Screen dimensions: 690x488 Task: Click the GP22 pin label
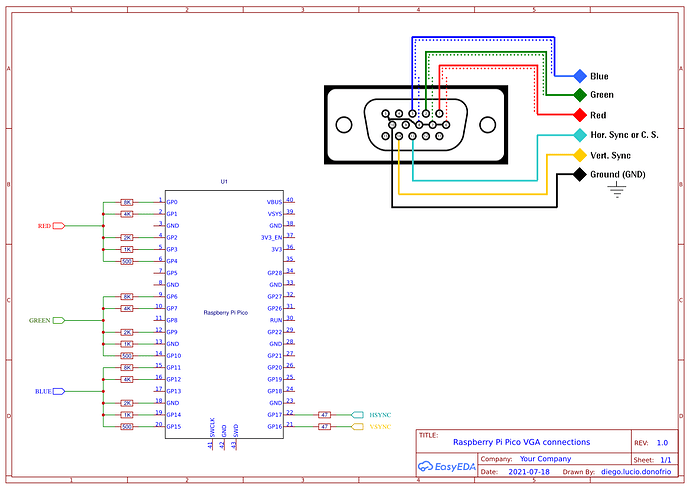275,332
